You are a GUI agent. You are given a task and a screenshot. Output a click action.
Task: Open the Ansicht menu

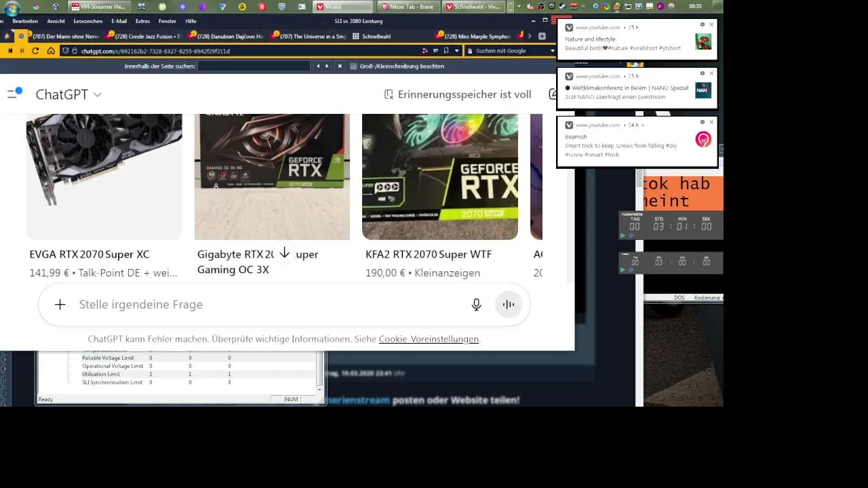click(x=56, y=21)
